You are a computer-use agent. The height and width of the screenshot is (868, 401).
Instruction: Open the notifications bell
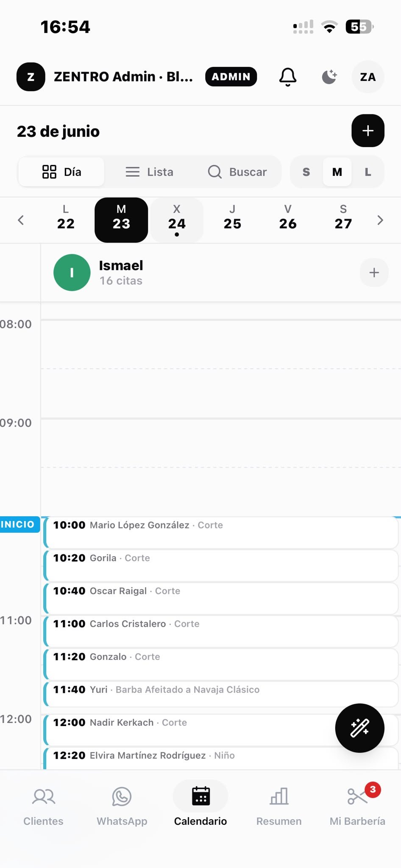click(287, 77)
